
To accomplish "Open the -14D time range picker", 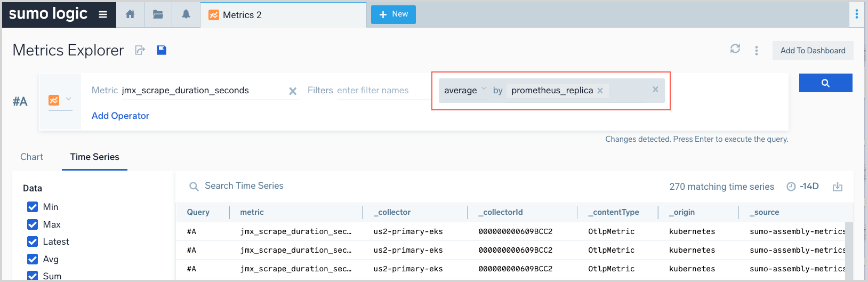I will click(803, 187).
